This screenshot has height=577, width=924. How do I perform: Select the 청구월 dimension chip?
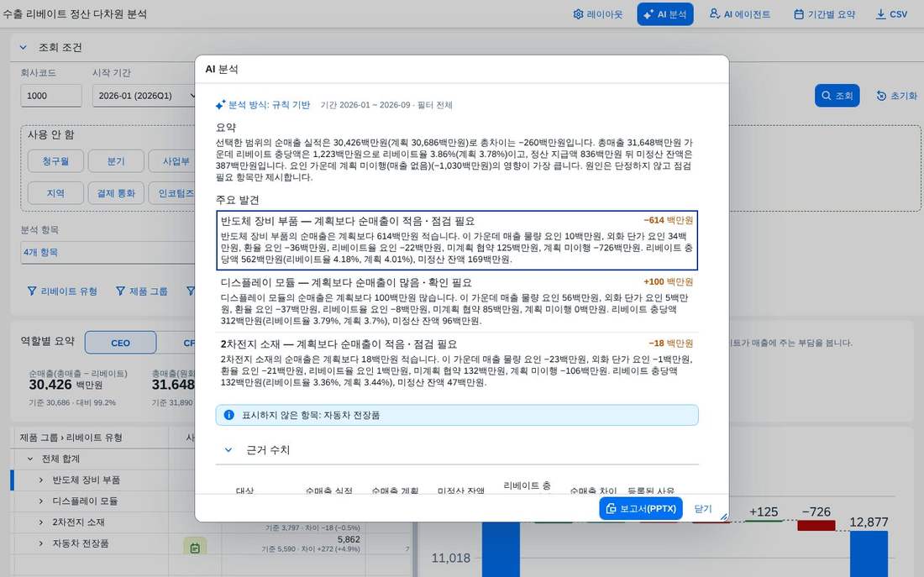pos(55,161)
